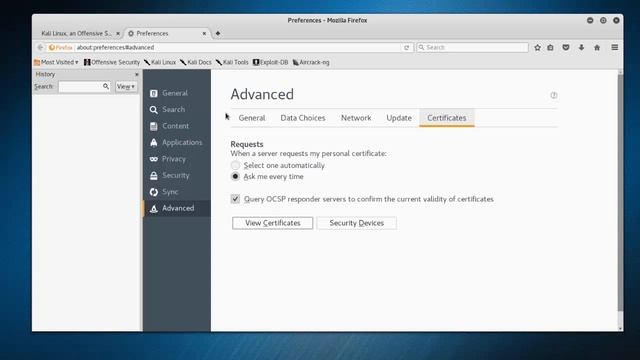The image size is (640, 360).
Task: Click the View Certificates button
Action: tap(273, 223)
